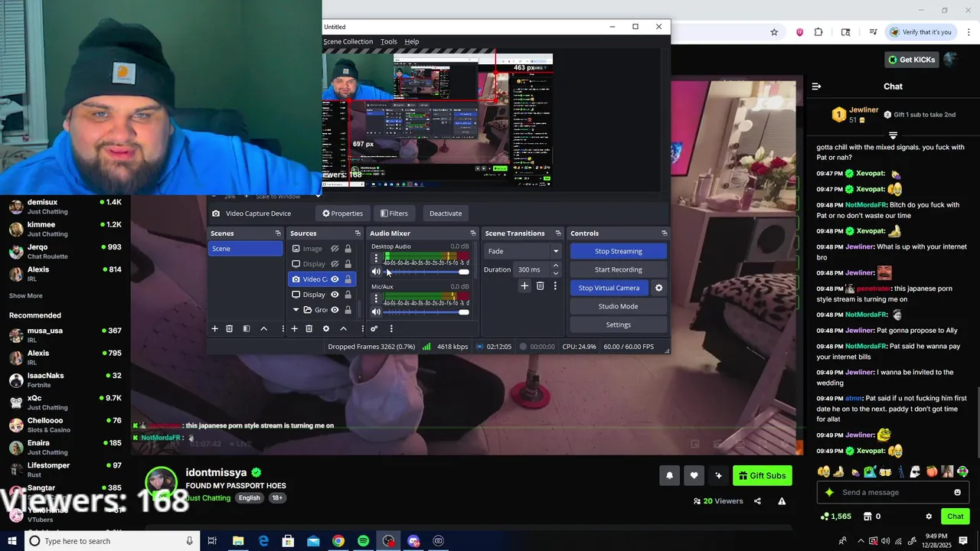Click Stop Streaming button
Screen dimensions: 980x551
pos(619,251)
